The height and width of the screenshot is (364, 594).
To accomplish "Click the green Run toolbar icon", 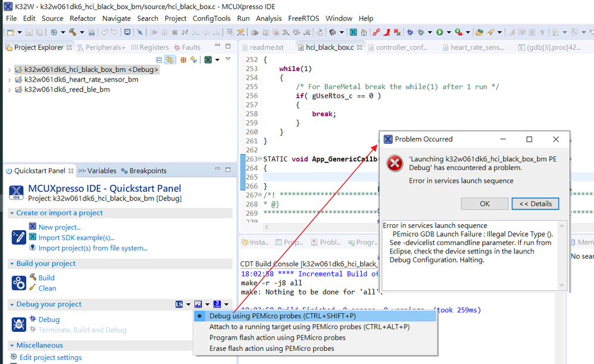I will tap(439, 33).
